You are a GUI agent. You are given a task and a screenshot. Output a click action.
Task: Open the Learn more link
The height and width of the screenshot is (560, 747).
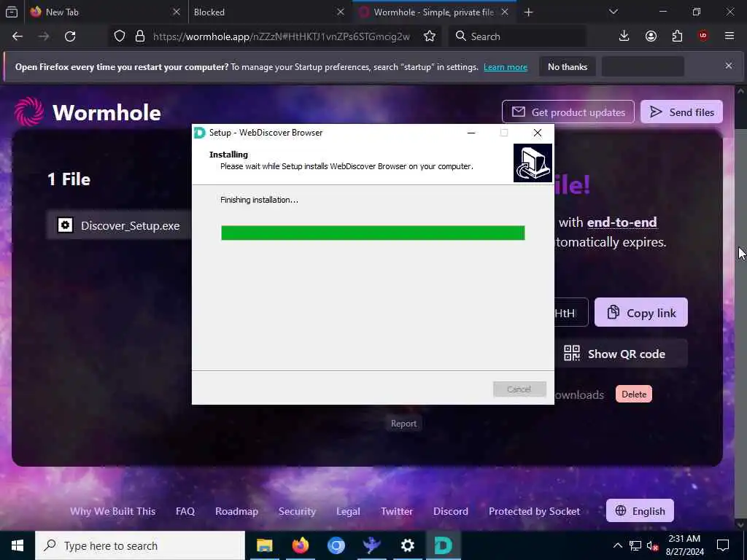(506, 67)
